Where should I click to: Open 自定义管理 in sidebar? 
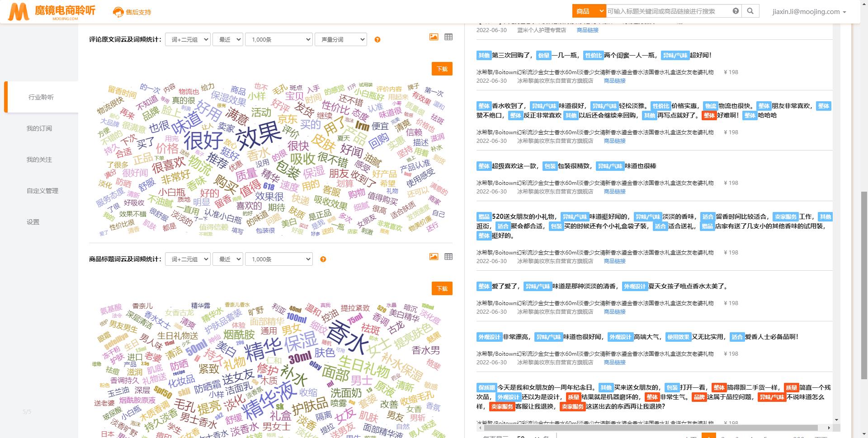pos(42,191)
